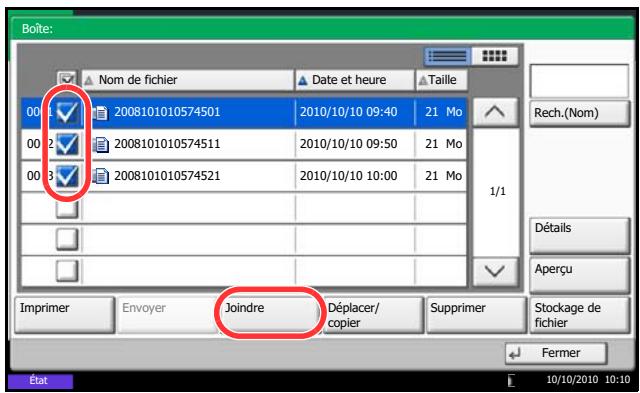Viewport: 640px width, 393px height.
Task: Click the search name input field
Action: tap(579, 81)
